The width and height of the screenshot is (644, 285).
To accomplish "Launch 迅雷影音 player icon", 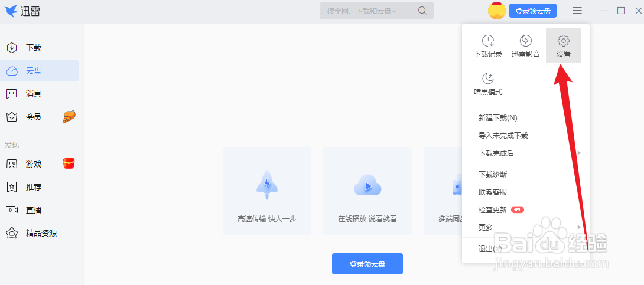I will [x=526, y=41].
